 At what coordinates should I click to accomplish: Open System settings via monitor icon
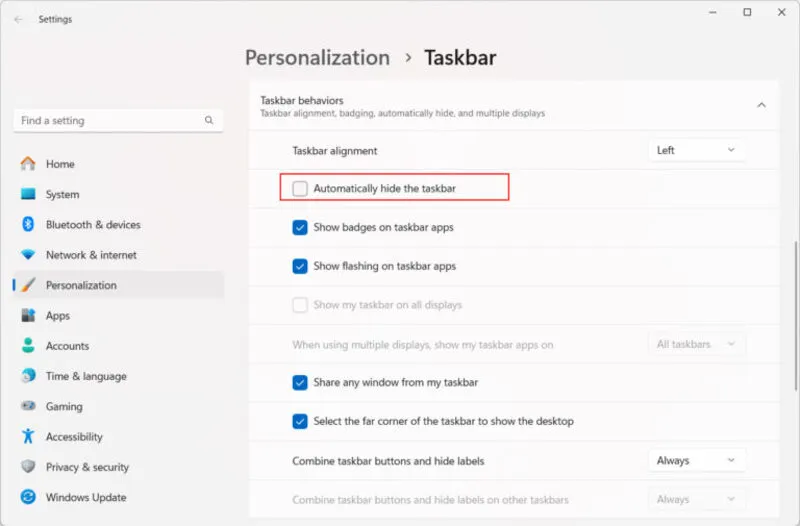click(x=28, y=194)
